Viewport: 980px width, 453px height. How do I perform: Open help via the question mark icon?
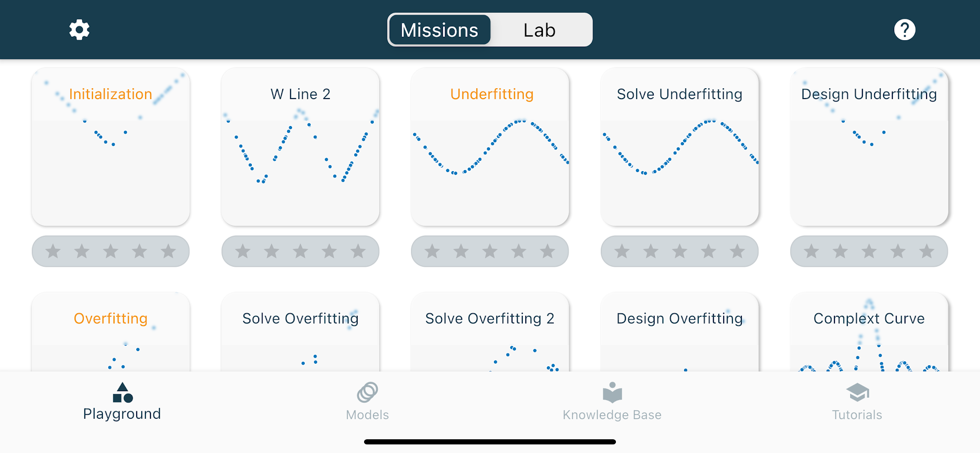tap(905, 30)
